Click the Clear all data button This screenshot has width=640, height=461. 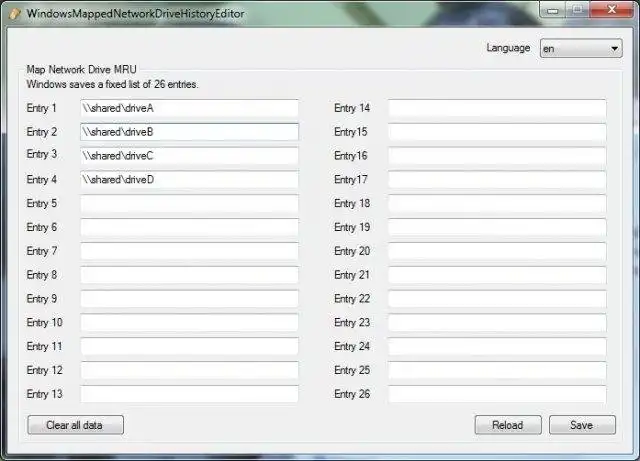coord(75,425)
